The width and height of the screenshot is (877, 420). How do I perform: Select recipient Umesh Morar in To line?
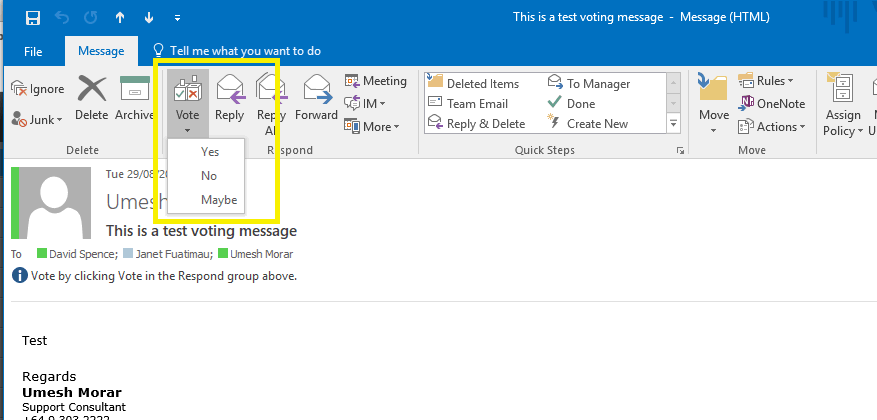pos(256,254)
